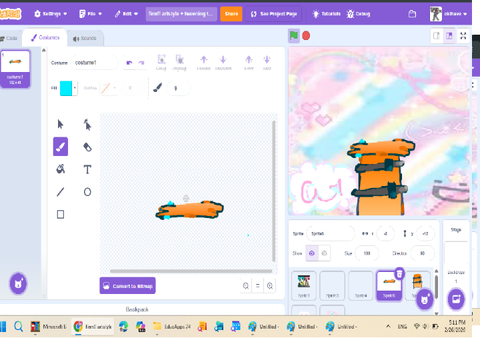Viewport: 480px width, 360px height.
Task: Choose the Rectangle tool
Action: pyautogui.click(x=60, y=214)
